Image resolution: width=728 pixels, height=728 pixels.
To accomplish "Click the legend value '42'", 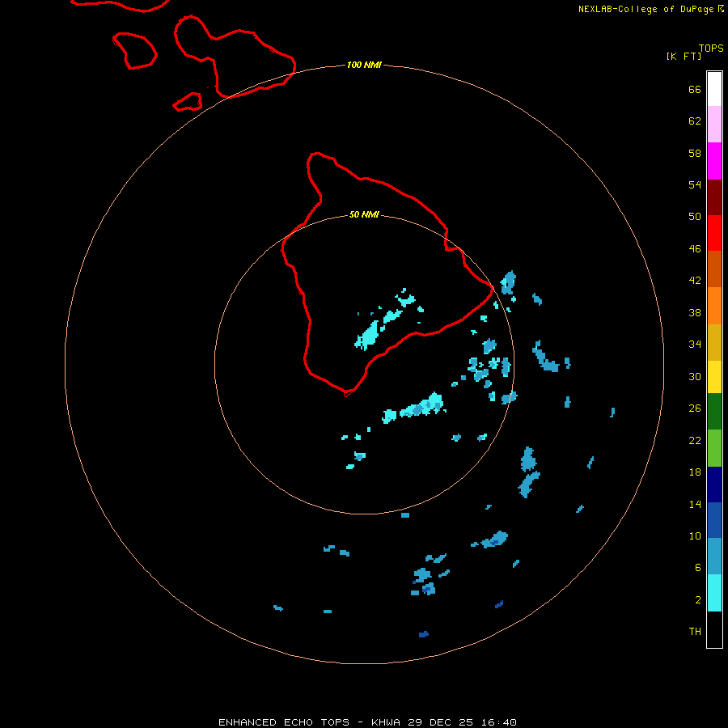I will point(695,281).
